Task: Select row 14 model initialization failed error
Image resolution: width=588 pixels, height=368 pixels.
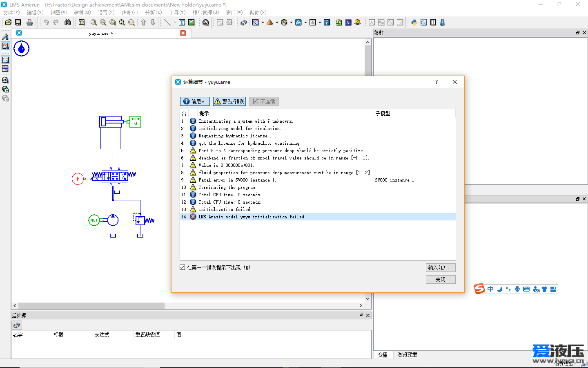Action: click(318, 217)
